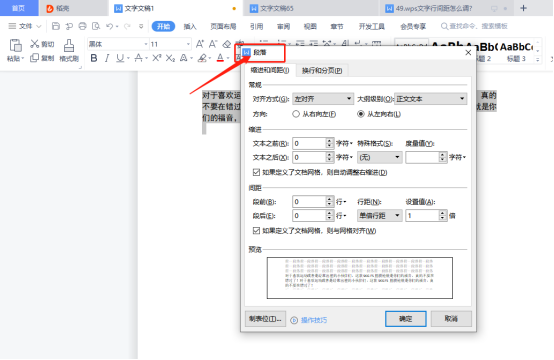This screenshot has height=360, width=554.
Task: Click the text effects A icon
Action: 183,58
